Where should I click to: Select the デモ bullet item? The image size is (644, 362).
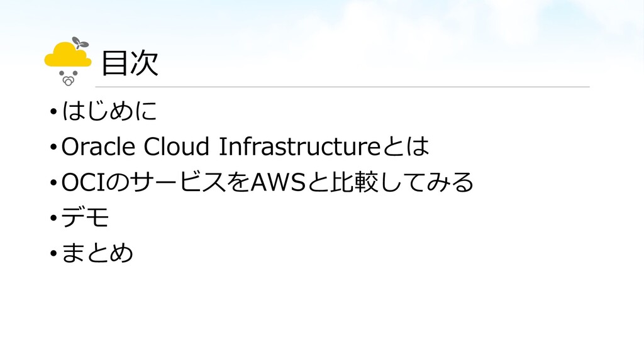pyautogui.click(x=86, y=217)
